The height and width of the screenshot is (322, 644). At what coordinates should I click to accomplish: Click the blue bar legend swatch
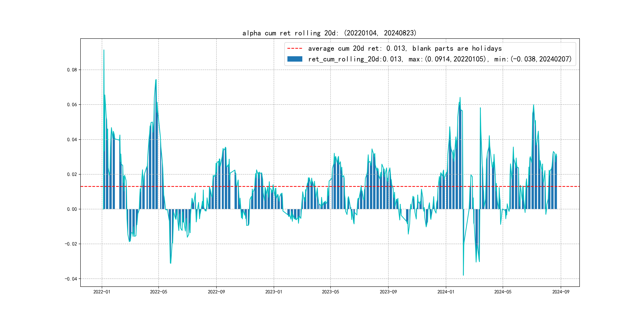click(295, 59)
